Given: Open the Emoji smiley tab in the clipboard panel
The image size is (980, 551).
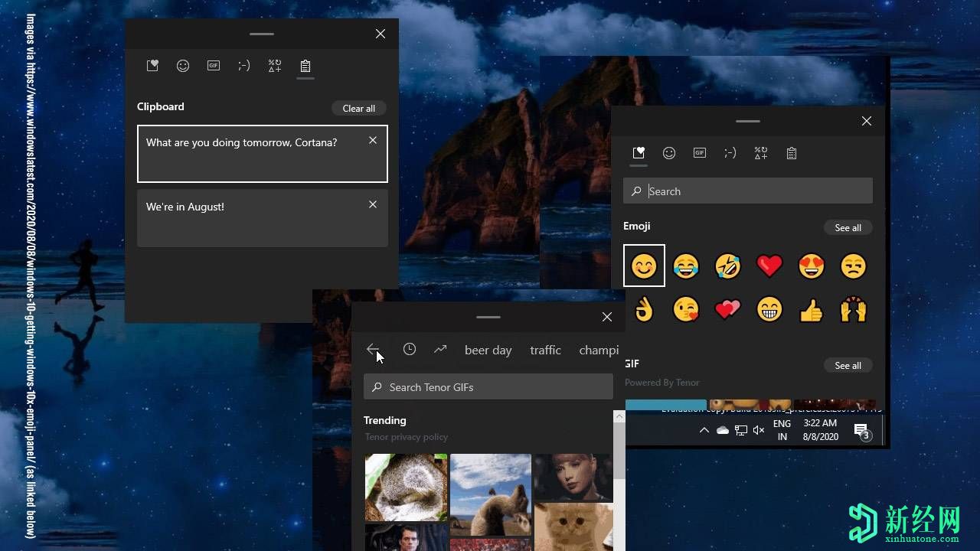Looking at the screenshot, I should 183,66.
